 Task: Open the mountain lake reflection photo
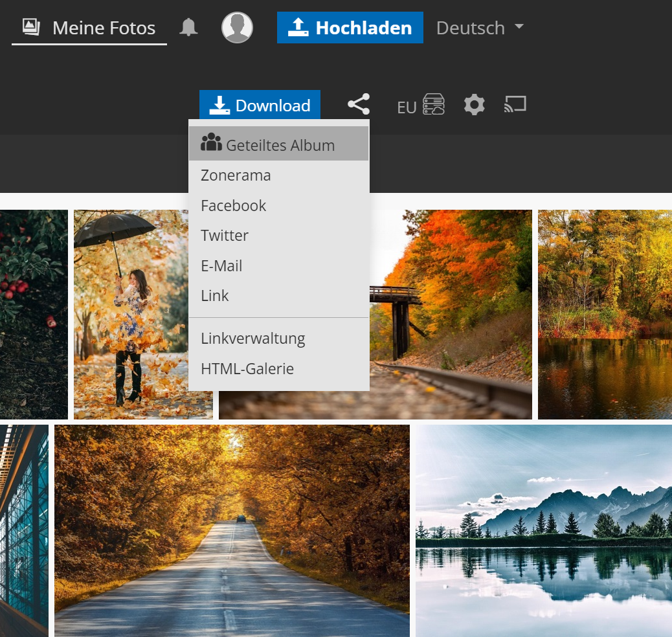coord(543,530)
